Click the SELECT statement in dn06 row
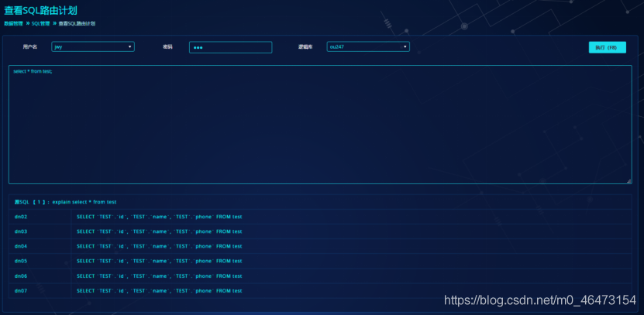644x315 pixels. (160, 276)
